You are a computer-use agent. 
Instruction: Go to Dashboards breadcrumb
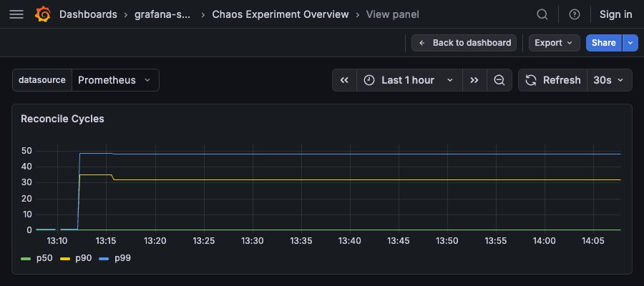click(88, 14)
